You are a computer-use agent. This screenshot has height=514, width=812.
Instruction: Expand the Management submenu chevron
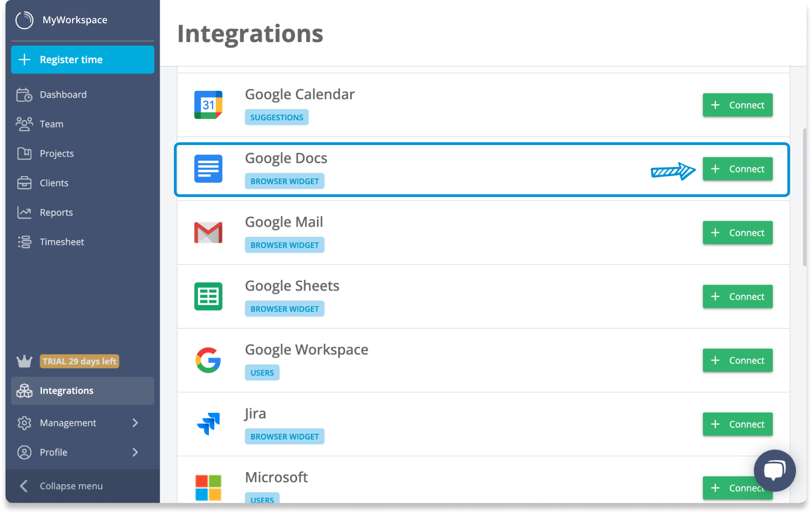pos(135,423)
